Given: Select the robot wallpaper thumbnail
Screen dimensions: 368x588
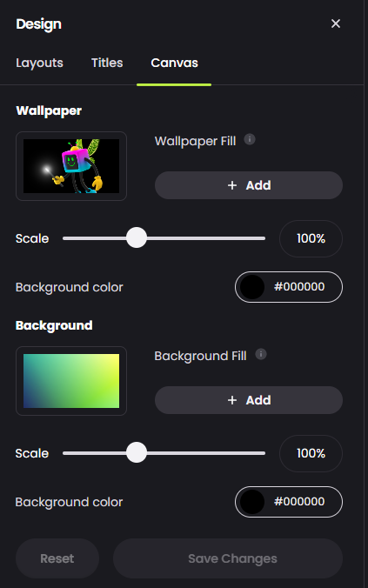Looking at the screenshot, I should (71, 166).
